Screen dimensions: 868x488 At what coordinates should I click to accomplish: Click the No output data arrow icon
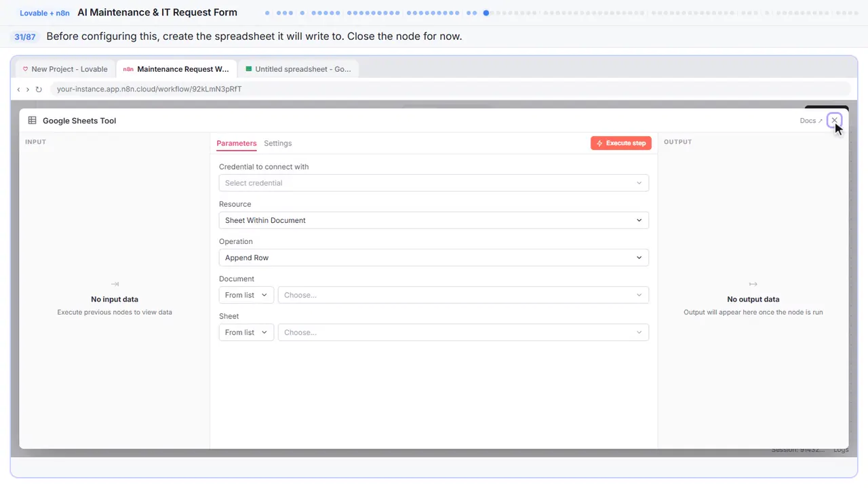tap(753, 284)
